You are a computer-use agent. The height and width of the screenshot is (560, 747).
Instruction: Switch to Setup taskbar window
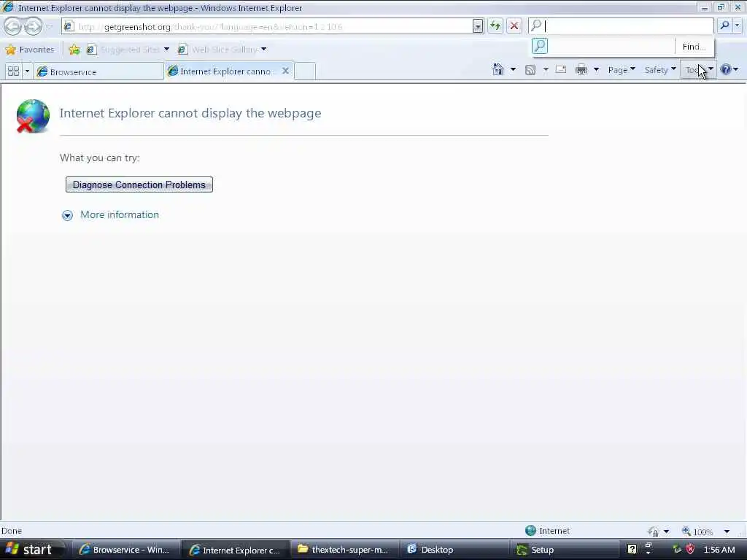564,550
